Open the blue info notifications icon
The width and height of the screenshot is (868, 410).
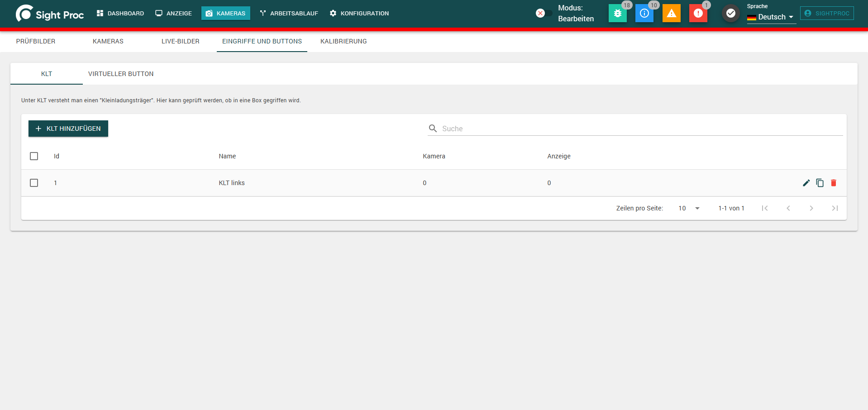coord(644,14)
